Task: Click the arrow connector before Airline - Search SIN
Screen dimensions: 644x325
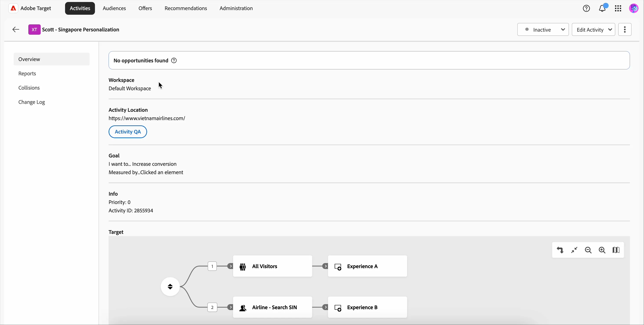Action: point(230,307)
